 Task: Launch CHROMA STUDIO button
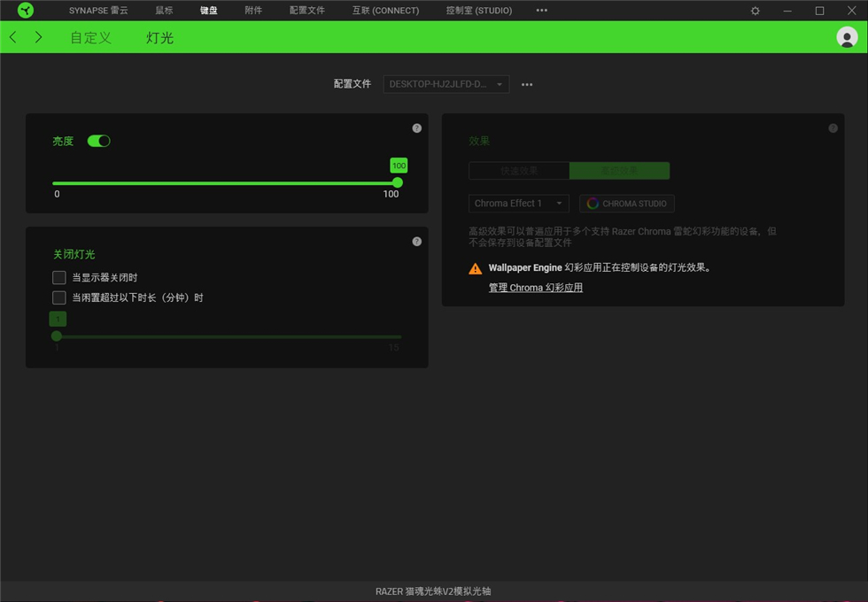[627, 204]
